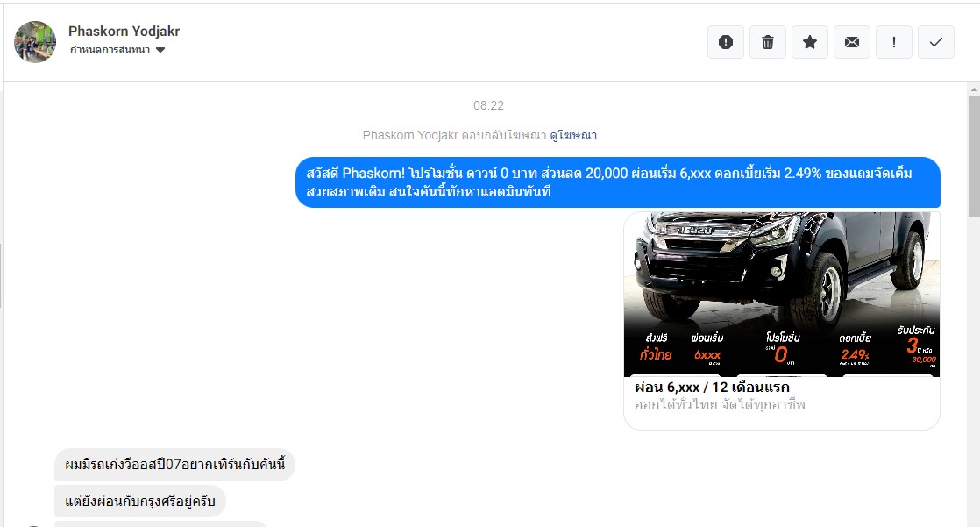Mark conversation done with checkmark icon
Image resolution: width=980 pixels, height=527 pixels.
[935, 42]
